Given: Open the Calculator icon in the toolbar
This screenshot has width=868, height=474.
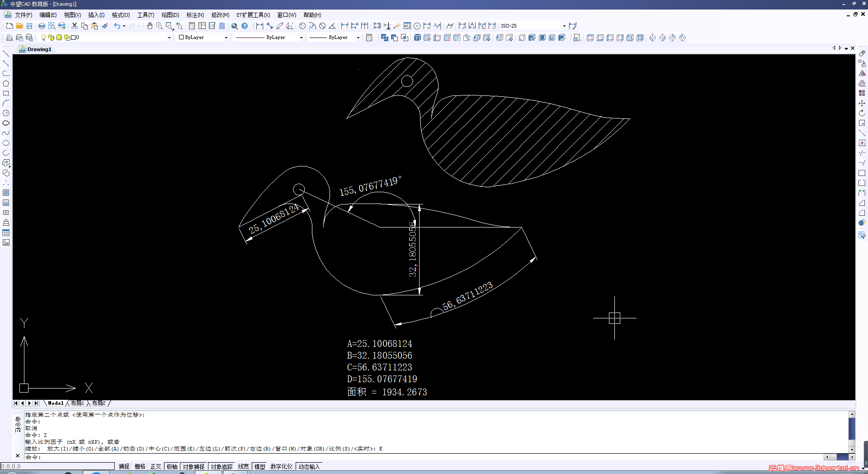Looking at the screenshot, I should pyautogui.click(x=222, y=26).
